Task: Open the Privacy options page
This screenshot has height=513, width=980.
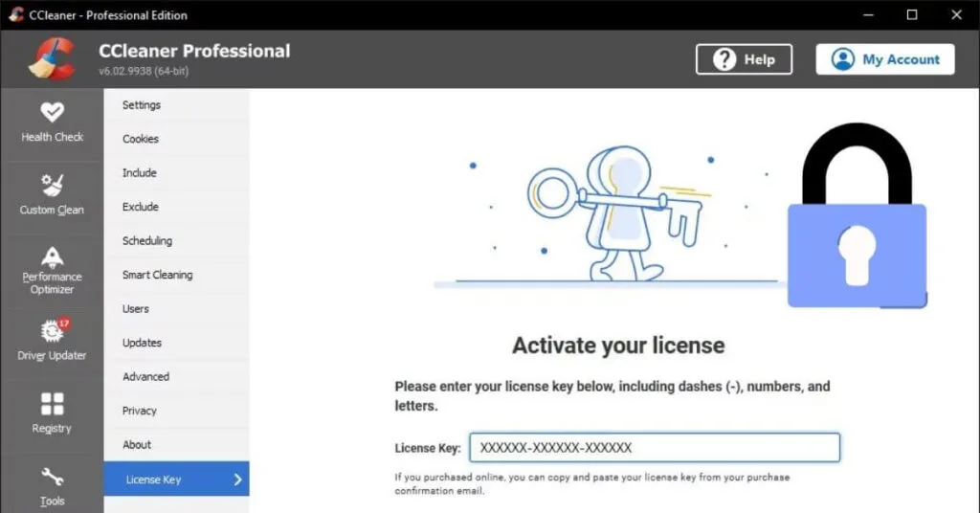Action: point(176,411)
